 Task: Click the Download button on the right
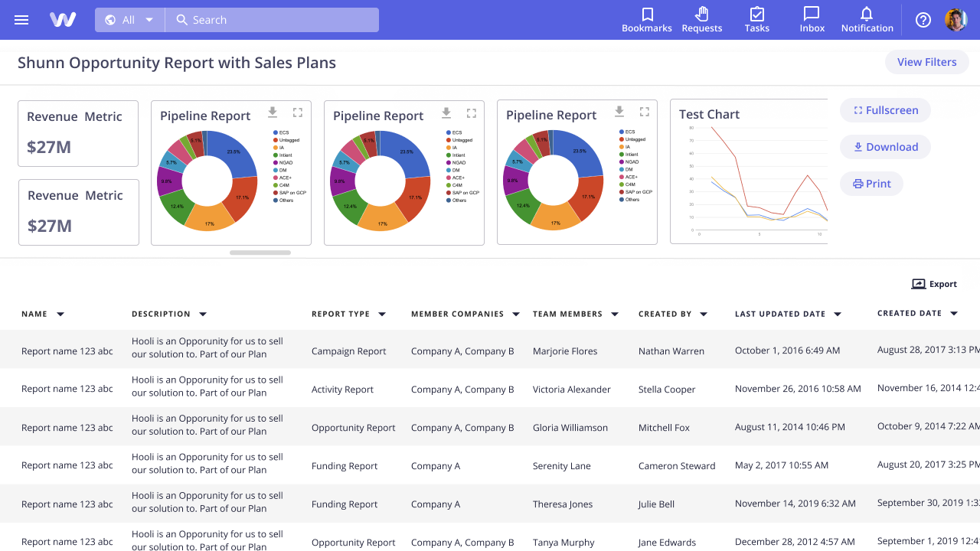pos(885,147)
